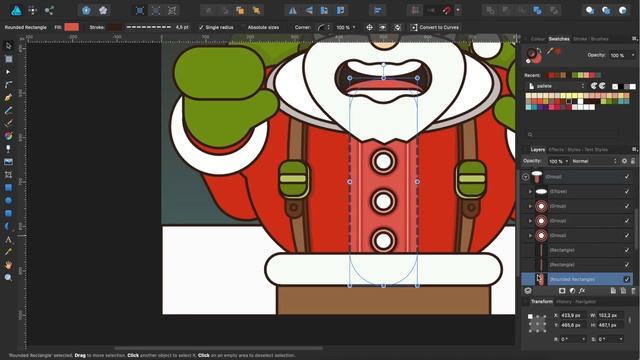Image resolution: width=640 pixels, height=360 pixels.
Task: Select the Node tool
Action: pos(8,72)
